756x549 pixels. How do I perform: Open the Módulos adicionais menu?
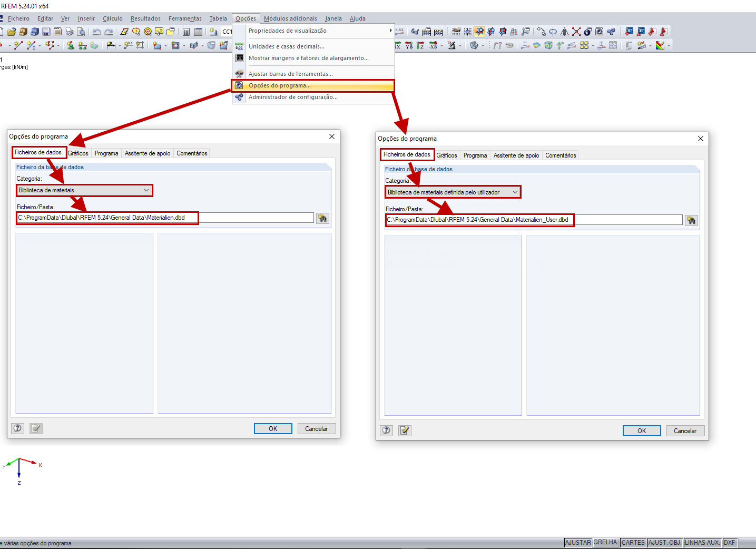pyautogui.click(x=290, y=18)
